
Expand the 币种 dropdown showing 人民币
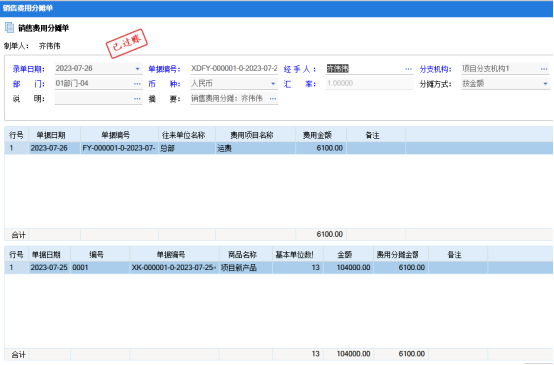[x=273, y=84]
